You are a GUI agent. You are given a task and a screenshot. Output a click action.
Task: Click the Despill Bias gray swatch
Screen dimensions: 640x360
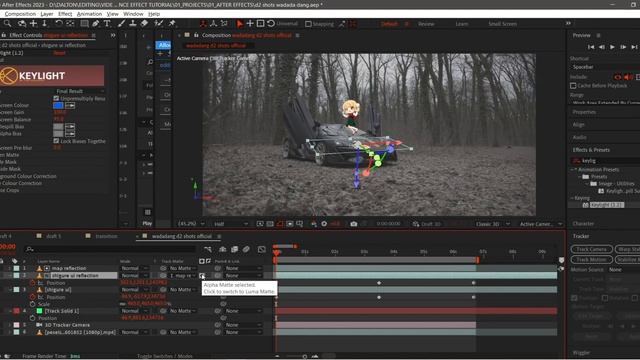(x=58, y=127)
